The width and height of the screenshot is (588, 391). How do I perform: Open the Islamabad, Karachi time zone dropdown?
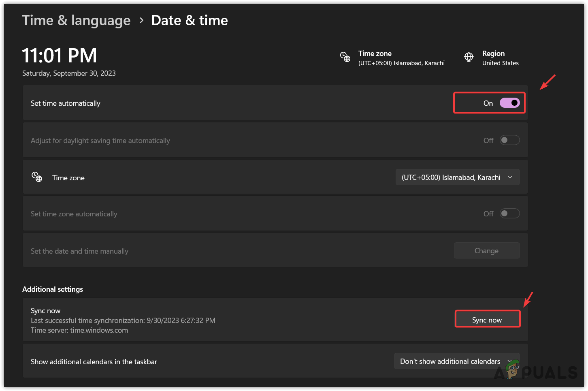[457, 177]
